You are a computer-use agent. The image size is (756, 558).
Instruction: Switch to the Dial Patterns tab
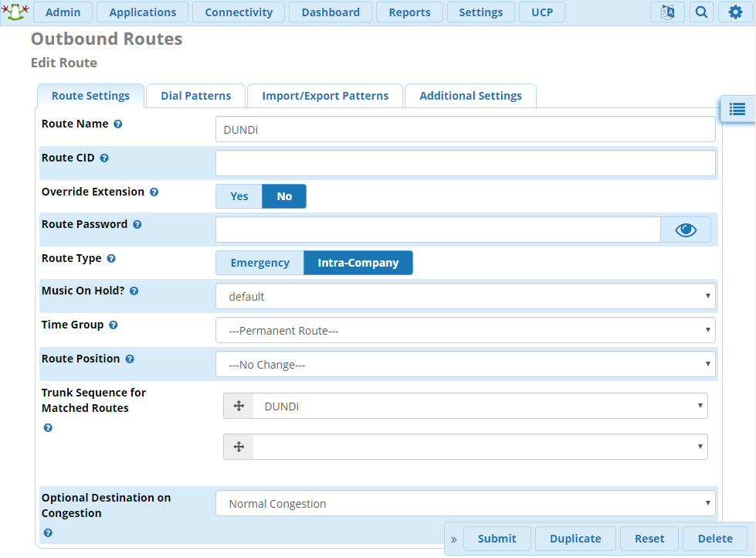195,95
